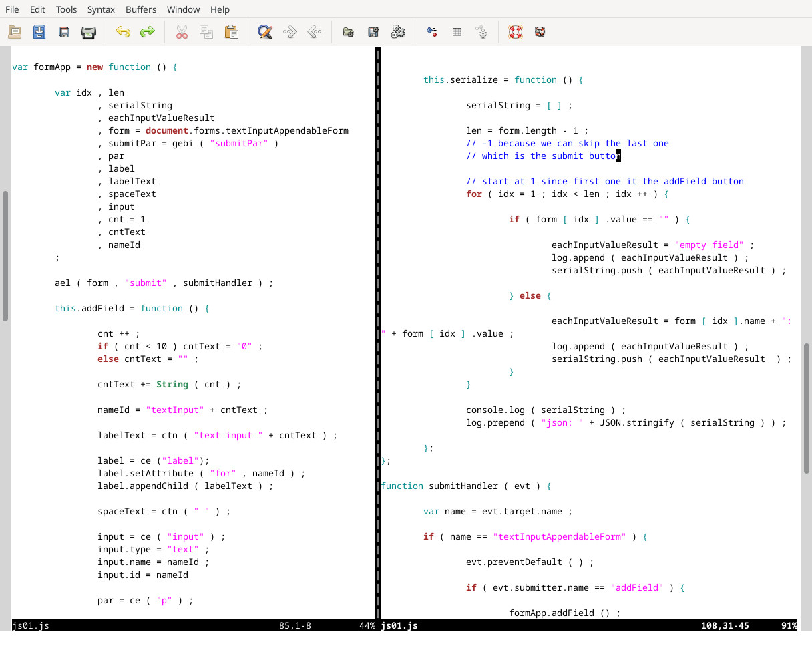This screenshot has height=646, width=812.
Task: Click the Print icon in toolbar
Action: click(x=89, y=32)
